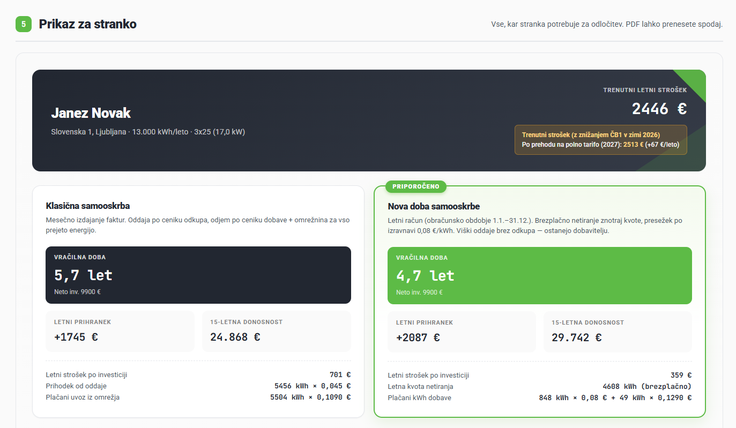Image resolution: width=736 pixels, height=428 pixels.
Task: Open the yellow tariff notice box
Action: pyautogui.click(x=601, y=140)
